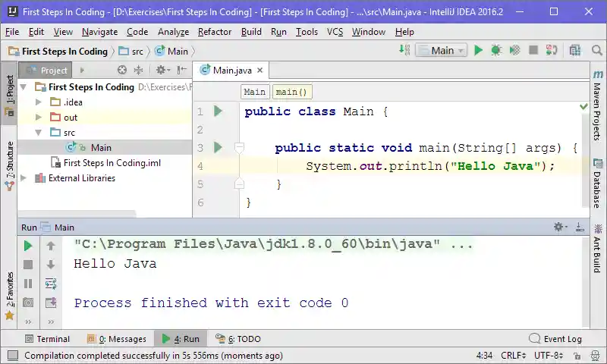Collapse the main method code fold marker

[239, 148]
